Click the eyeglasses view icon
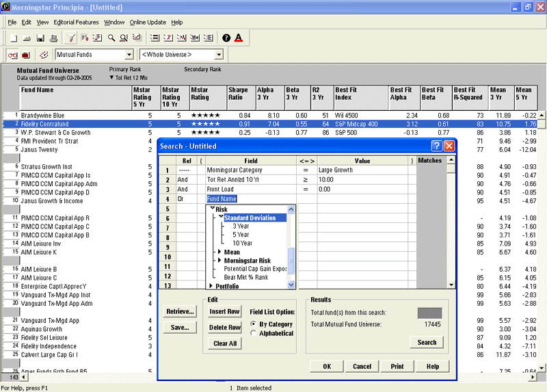 point(12,55)
